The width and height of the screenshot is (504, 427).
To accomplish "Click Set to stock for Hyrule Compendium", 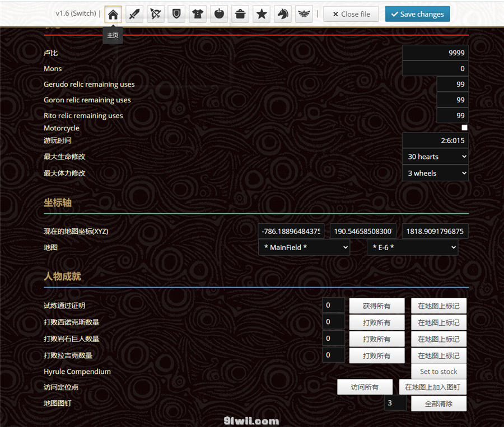I will point(438,372).
